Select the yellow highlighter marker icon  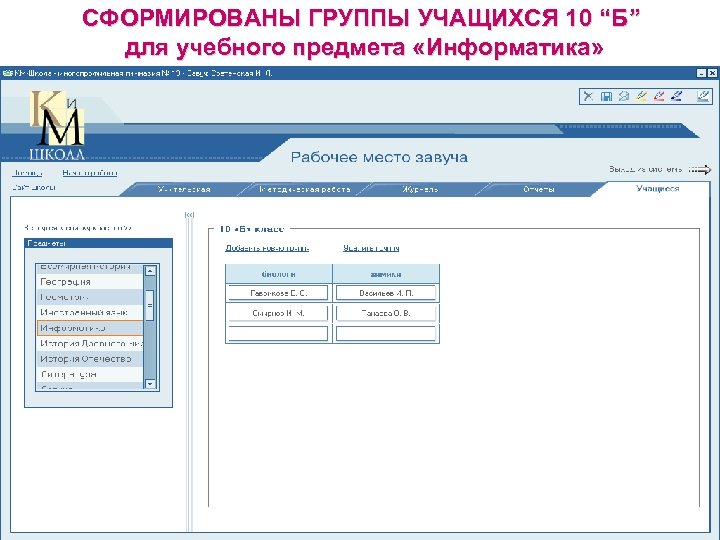pos(641,96)
